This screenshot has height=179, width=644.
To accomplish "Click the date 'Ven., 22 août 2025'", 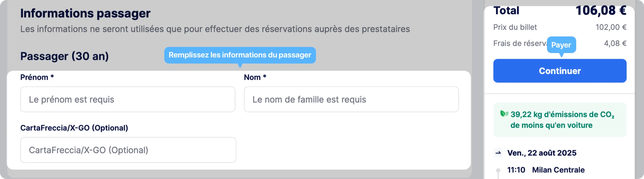I will click(542, 153).
